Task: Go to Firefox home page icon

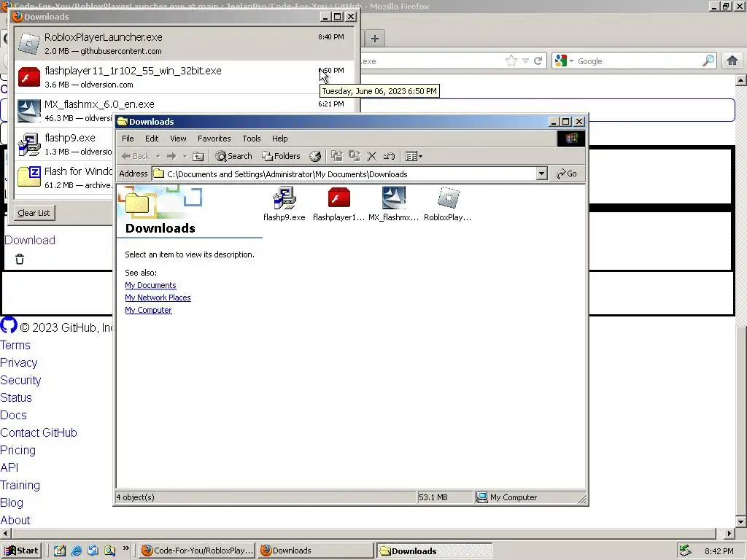Action: (x=732, y=61)
